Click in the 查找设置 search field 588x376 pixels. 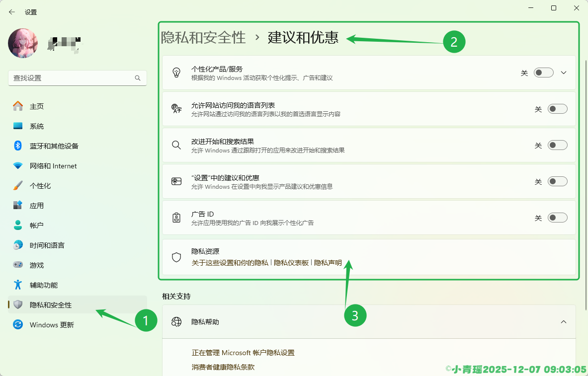coord(70,78)
